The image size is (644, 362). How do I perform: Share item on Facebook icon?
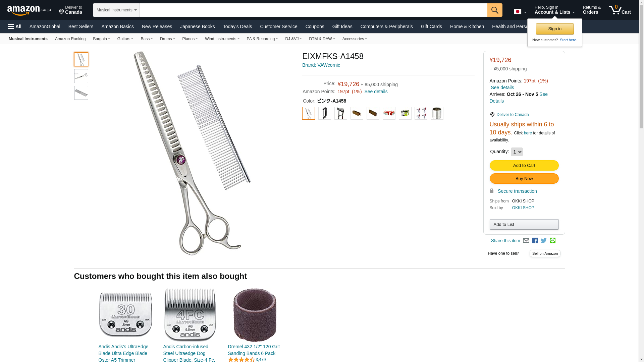point(535,241)
